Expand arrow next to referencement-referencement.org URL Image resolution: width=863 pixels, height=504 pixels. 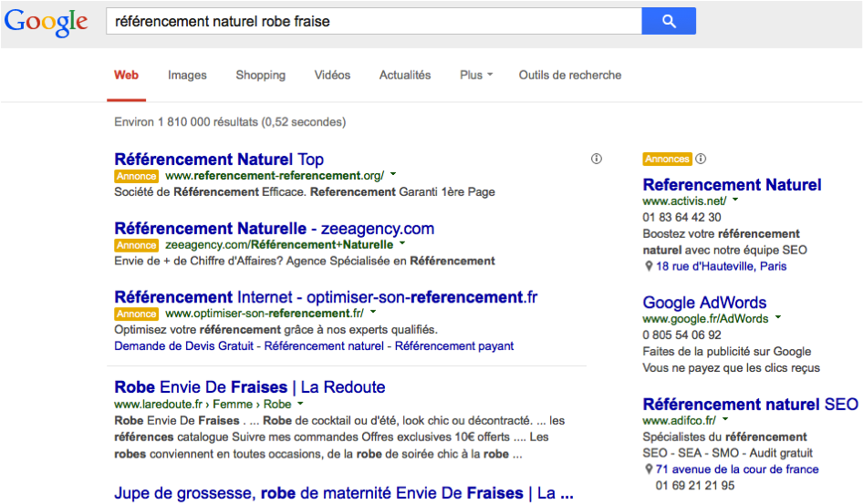pyautogui.click(x=393, y=175)
